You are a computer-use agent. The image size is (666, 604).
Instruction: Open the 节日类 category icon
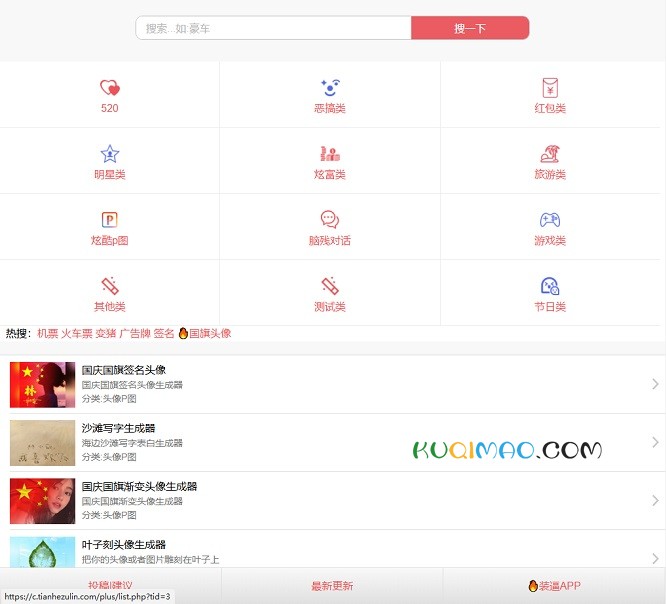(550, 286)
